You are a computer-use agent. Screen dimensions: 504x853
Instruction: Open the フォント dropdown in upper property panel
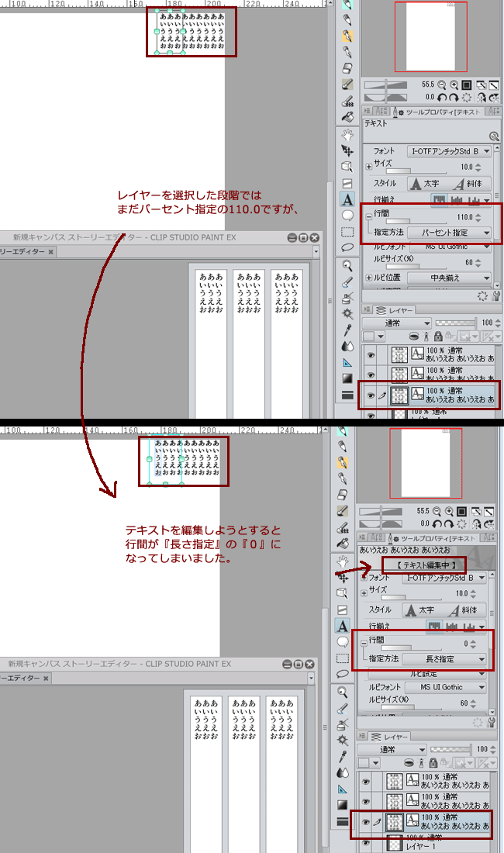coord(449,151)
